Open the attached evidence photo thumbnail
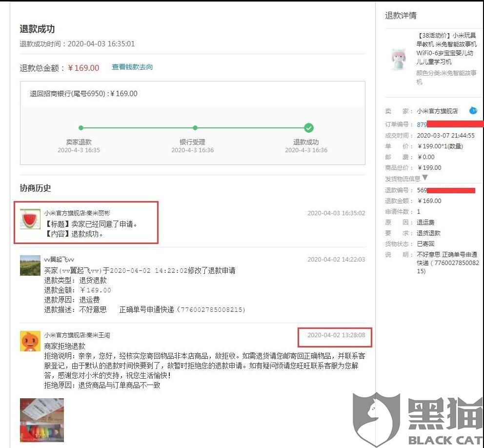The image size is (484, 448). [42, 420]
